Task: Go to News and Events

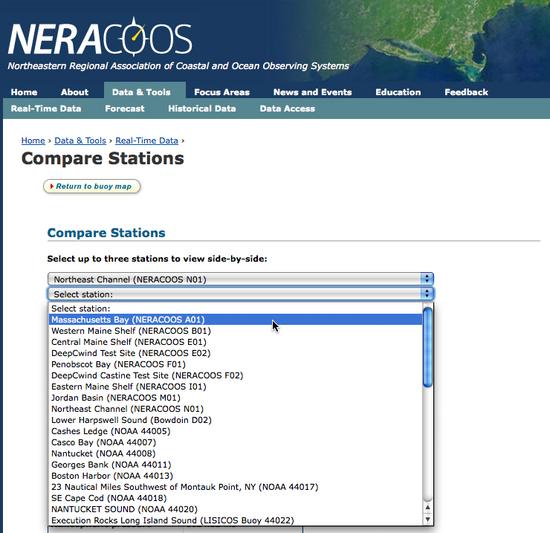Action: tap(313, 92)
